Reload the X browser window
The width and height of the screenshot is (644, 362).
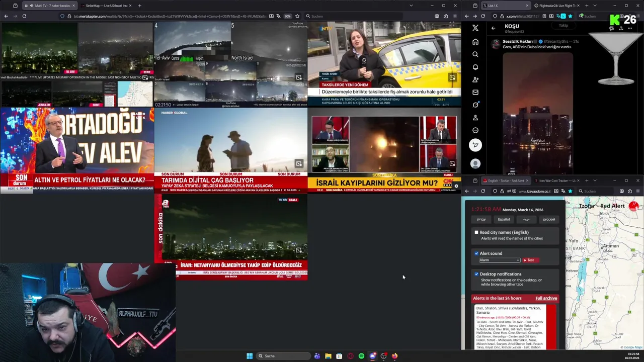point(483,16)
